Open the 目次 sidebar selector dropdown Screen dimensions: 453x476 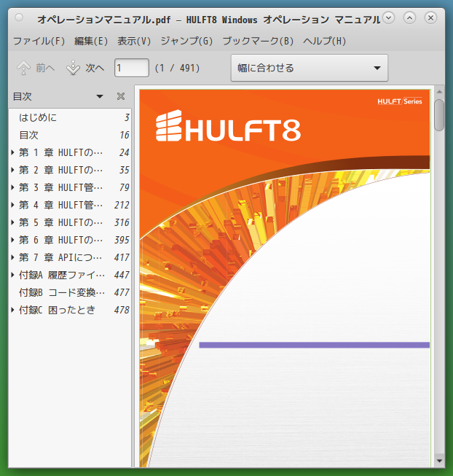[x=100, y=96]
